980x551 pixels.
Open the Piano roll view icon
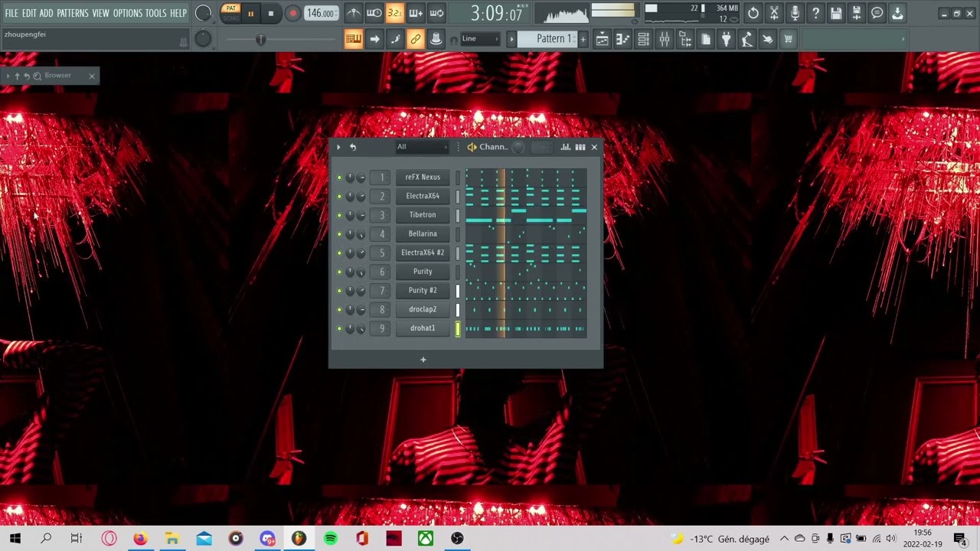click(623, 39)
